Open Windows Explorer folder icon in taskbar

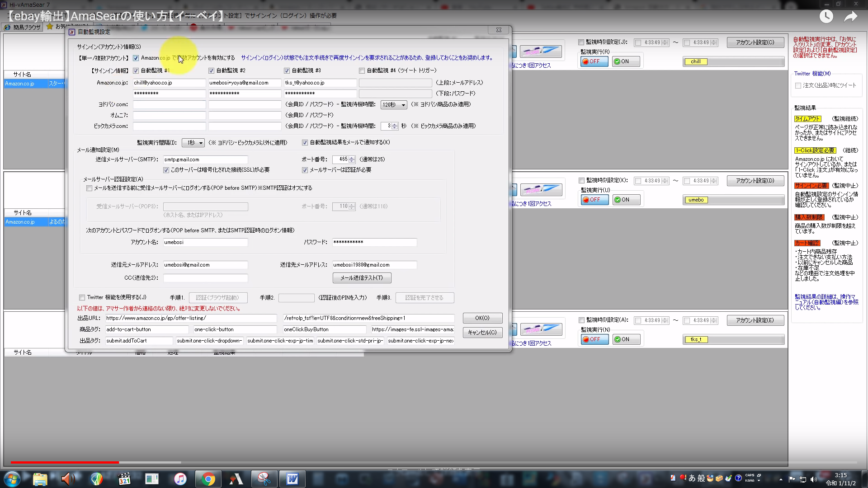tap(40, 479)
